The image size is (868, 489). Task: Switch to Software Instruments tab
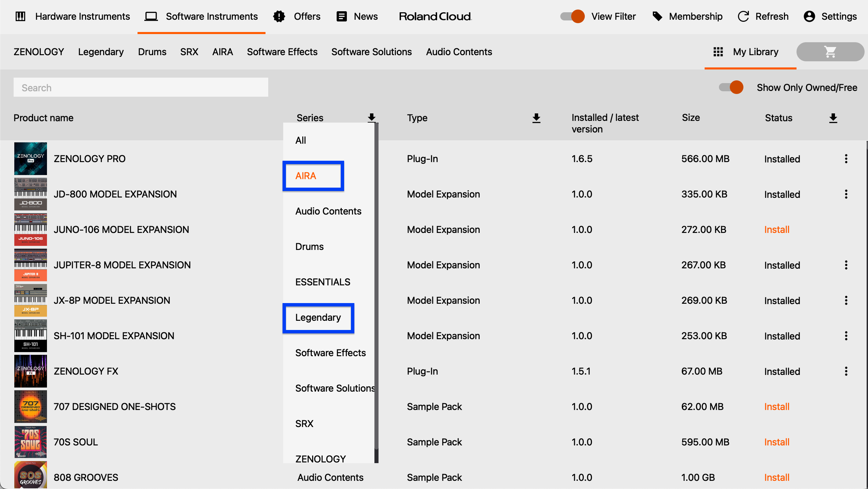(202, 16)
